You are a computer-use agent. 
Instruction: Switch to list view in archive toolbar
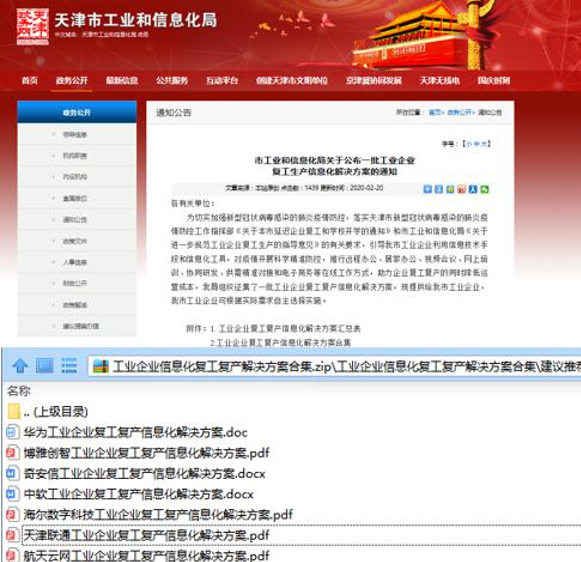(x=69, y=366)
